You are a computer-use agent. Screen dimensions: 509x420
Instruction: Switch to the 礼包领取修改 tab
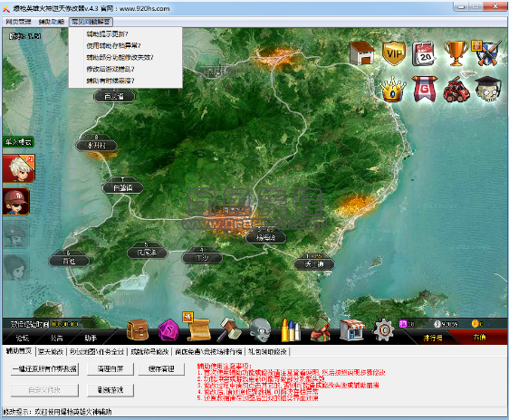[267, 351]
